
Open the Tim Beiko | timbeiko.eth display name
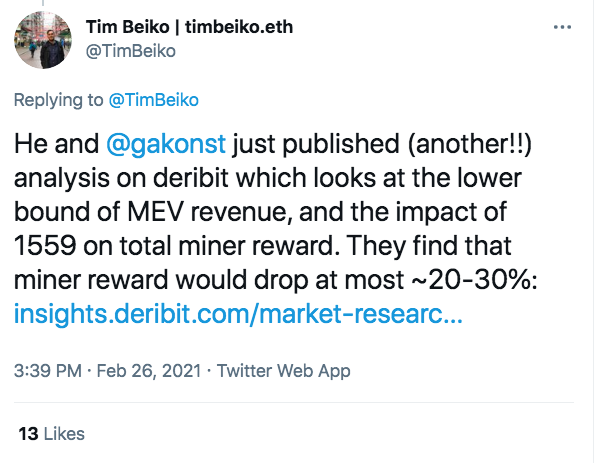coord(189,27)
